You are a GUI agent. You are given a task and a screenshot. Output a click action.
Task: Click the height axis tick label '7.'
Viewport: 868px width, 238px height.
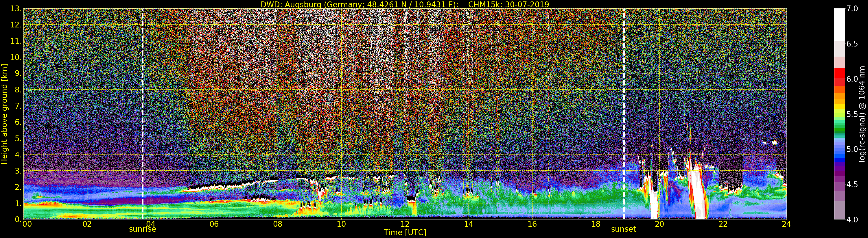point(18,106)
